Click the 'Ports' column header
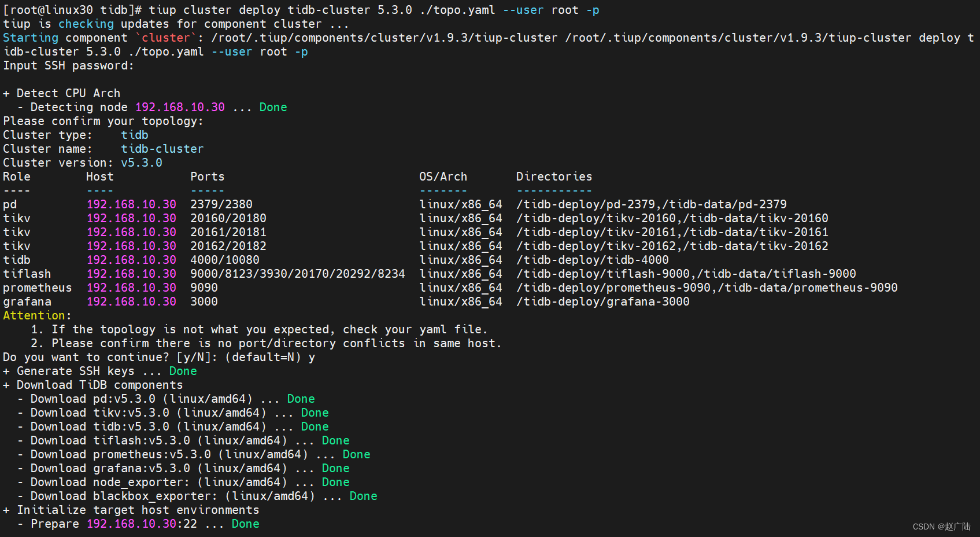This screenshot has height=537, width=980. (x=208, y=176)
